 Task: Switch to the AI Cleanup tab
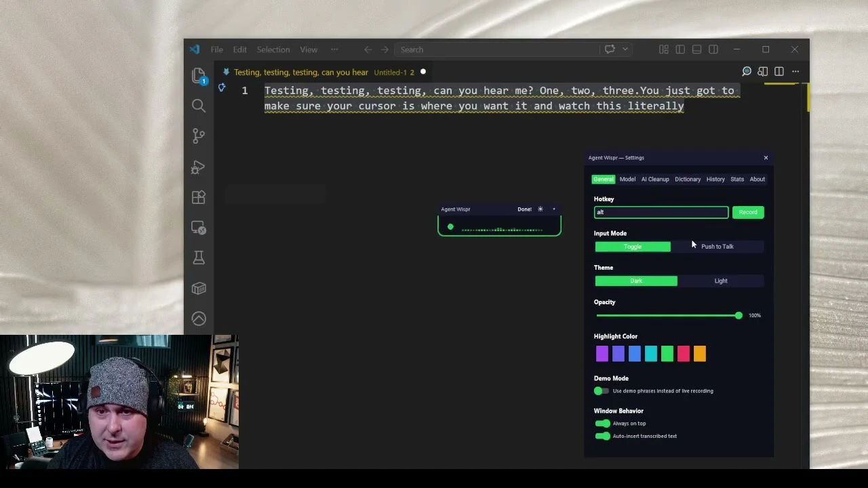coord(655,180)
